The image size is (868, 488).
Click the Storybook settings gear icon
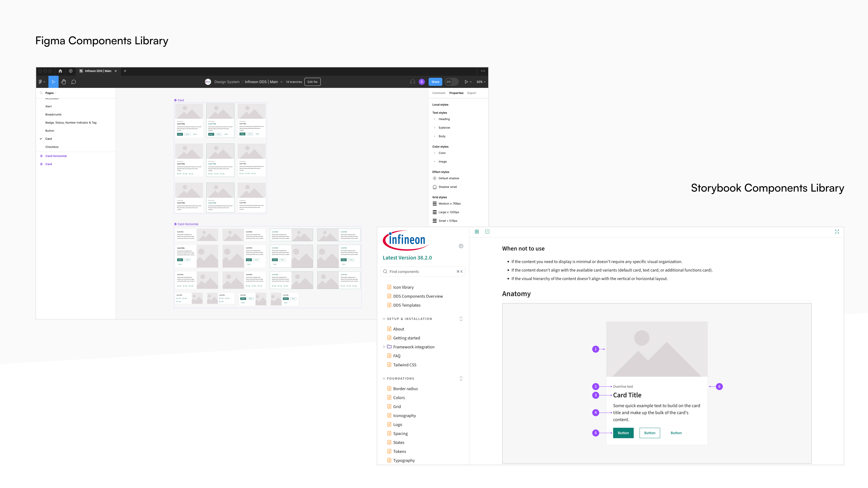pyautogui.click(x=461, y=246)
